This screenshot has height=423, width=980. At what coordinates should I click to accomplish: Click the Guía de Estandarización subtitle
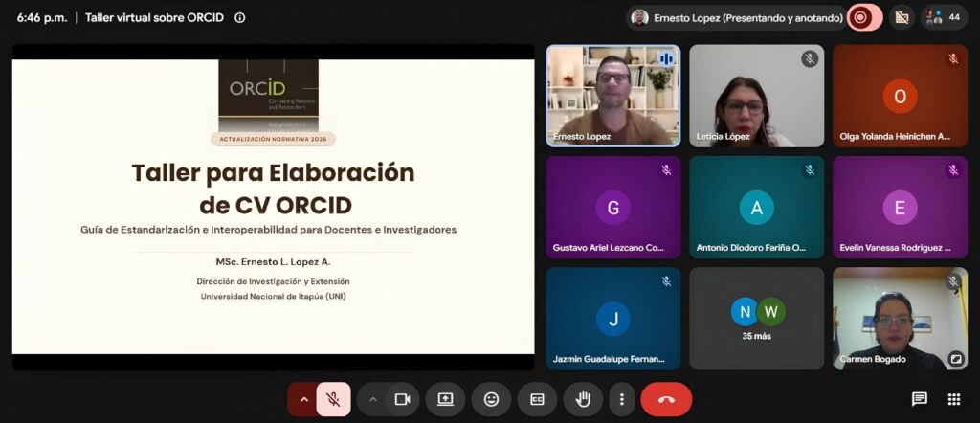[x=268, y=230]
